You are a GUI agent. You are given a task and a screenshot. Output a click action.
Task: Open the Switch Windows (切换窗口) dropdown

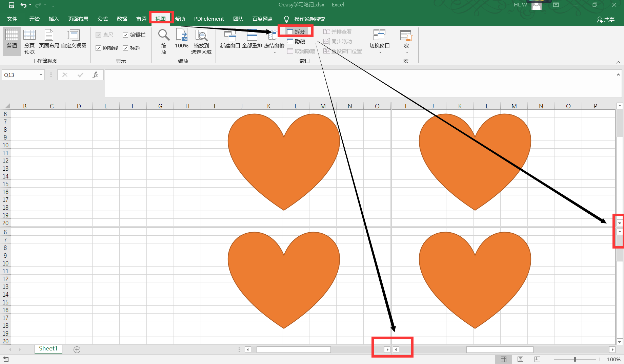(x=380, y=42)
